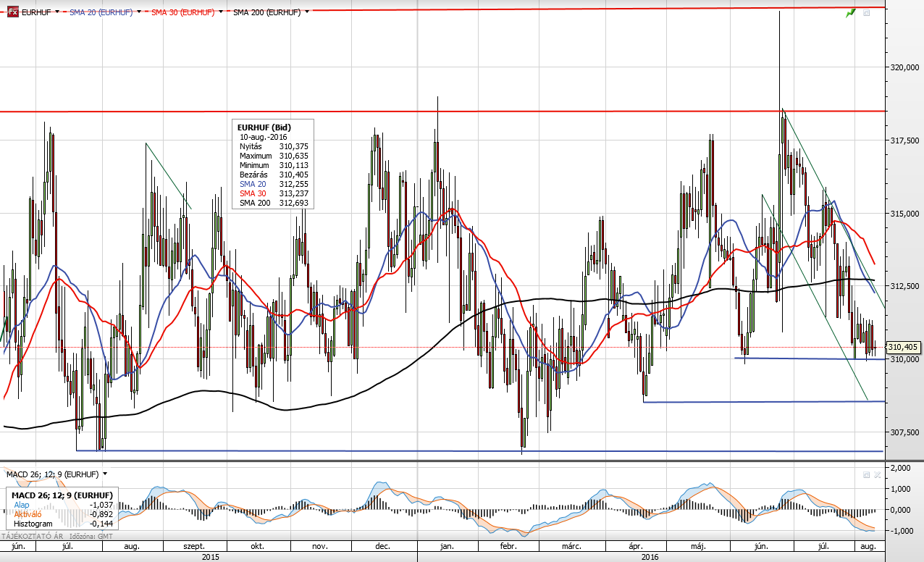Click the 307,500 price axis label
The width and height of the screenshot is (924, 562).
click(904, 432)
